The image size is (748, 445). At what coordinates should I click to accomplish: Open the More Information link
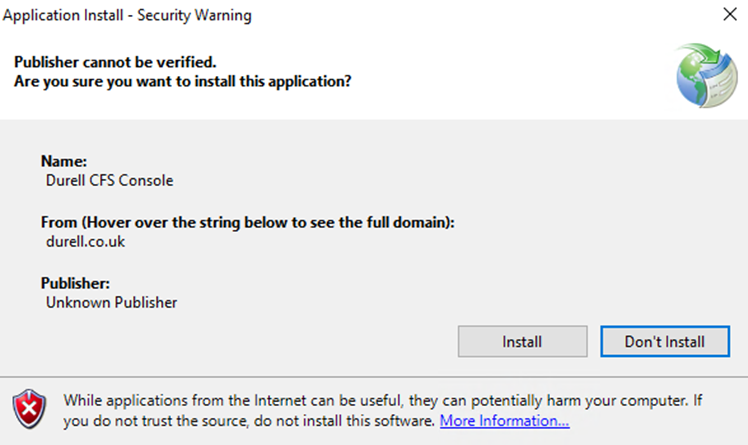click(x=504, y=421)
